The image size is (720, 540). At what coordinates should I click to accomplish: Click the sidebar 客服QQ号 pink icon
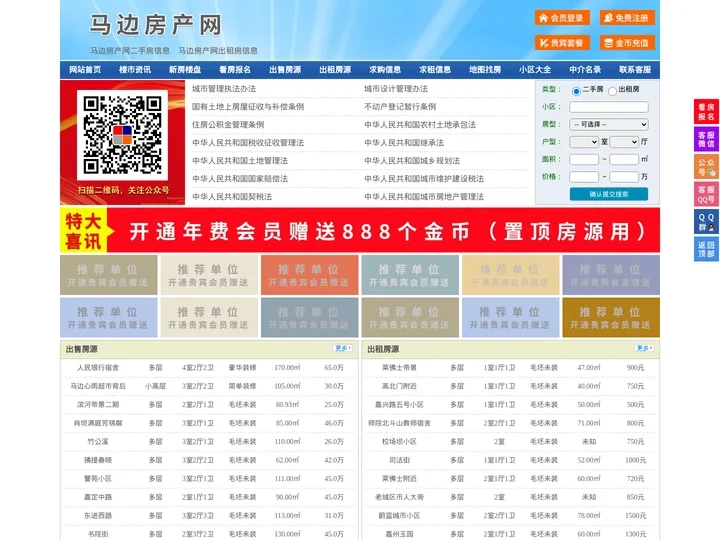pos(706,194)
